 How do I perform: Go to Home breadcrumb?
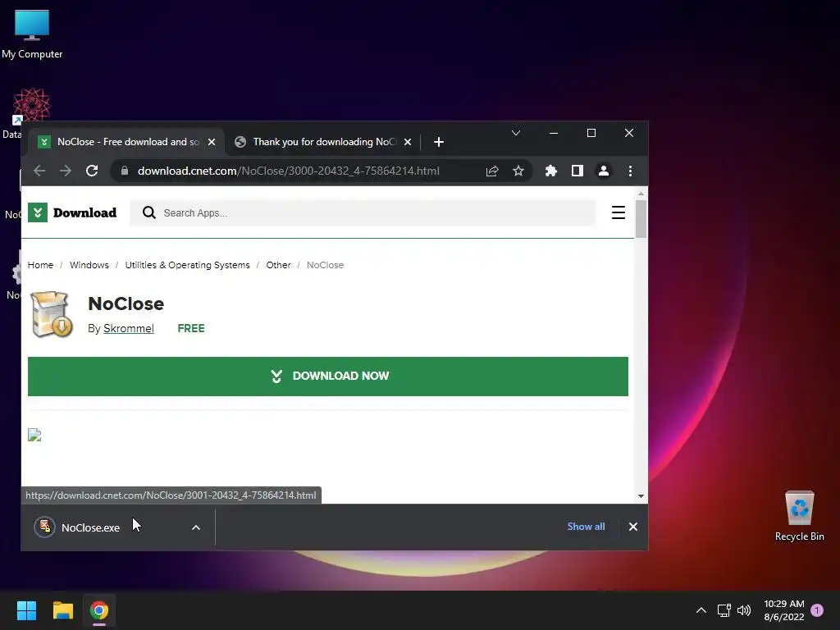click(x=41, y=265)
